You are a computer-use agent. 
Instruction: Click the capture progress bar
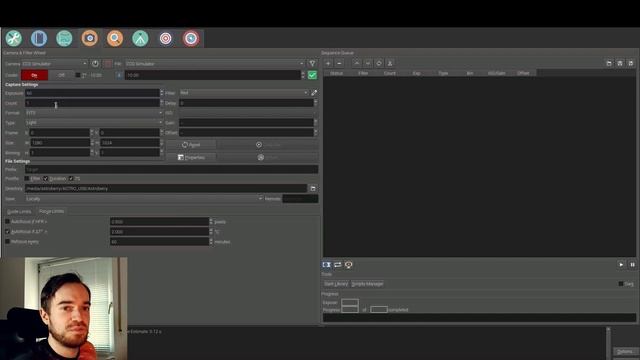click(479, 318)
